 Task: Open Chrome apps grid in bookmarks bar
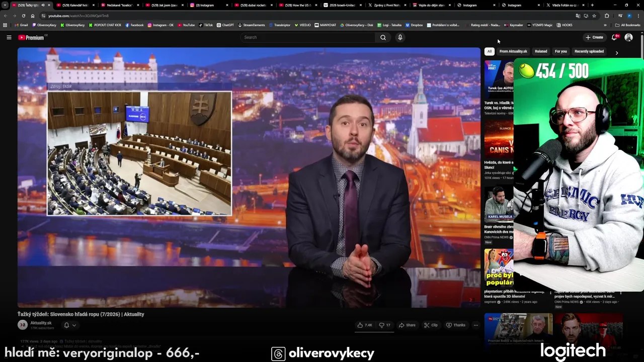(5, 25)
